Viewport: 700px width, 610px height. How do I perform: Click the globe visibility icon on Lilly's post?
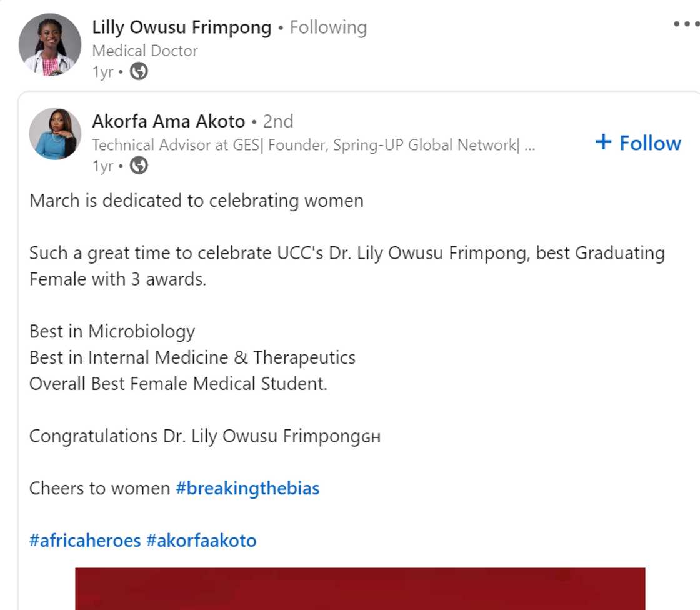coord(137,72)
